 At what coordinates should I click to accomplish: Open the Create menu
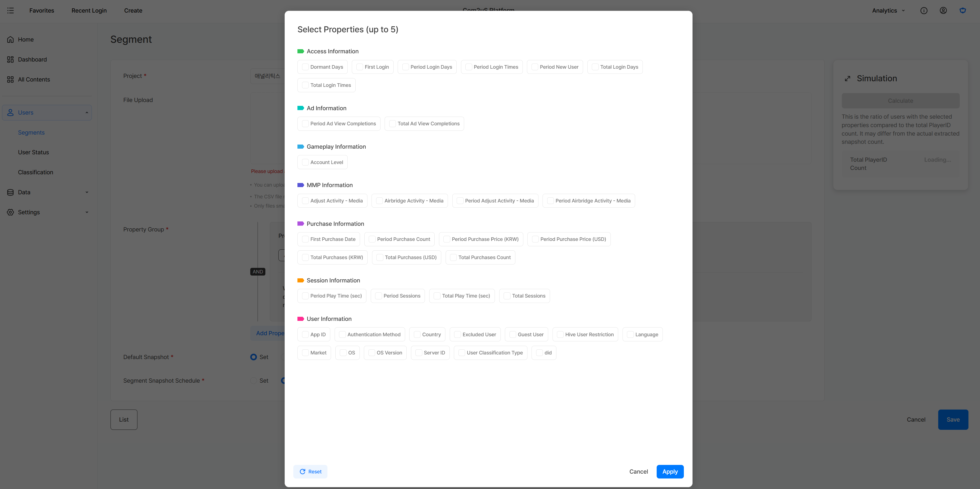pyautogui.click(x=133, y=11)
